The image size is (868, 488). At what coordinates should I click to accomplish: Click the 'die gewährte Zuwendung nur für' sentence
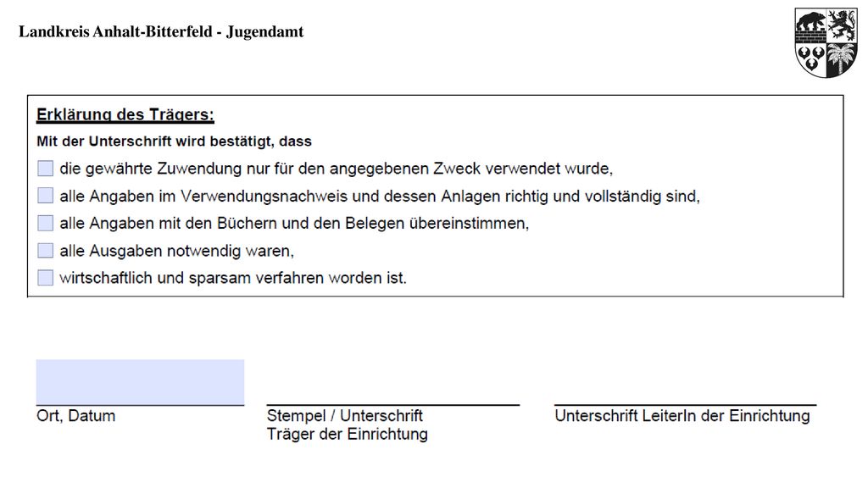click(x=336, y=169)
